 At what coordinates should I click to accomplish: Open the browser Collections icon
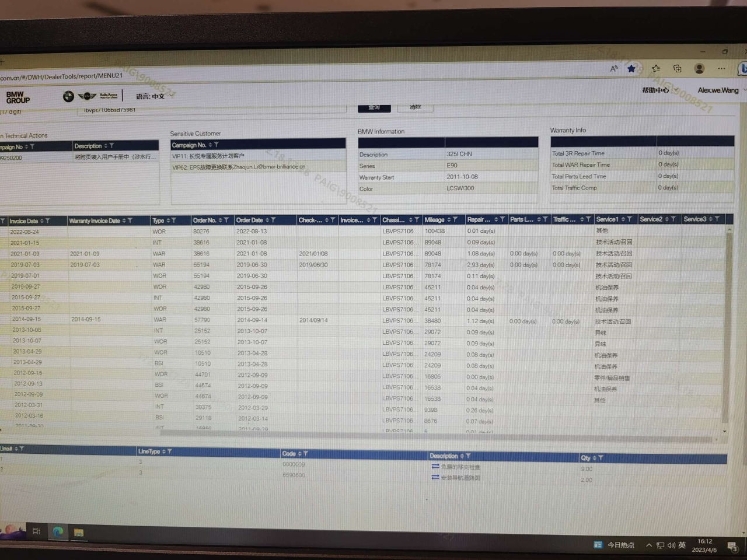(677, 69)
